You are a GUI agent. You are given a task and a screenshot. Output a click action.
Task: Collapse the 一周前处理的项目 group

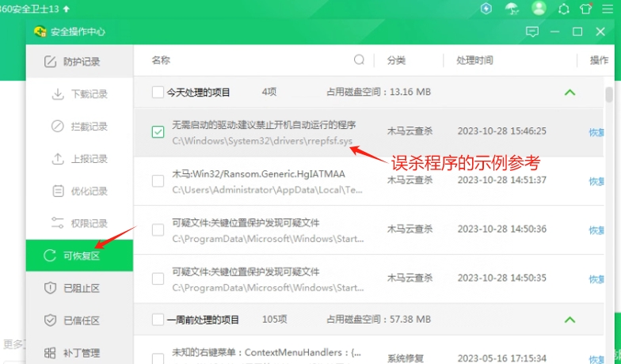570,320
